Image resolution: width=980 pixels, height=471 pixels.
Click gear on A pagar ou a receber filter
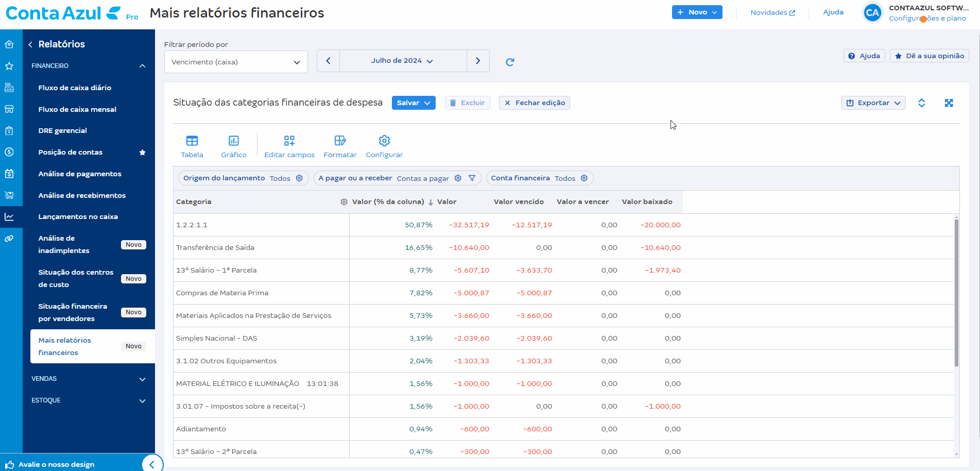pos(458,178)
